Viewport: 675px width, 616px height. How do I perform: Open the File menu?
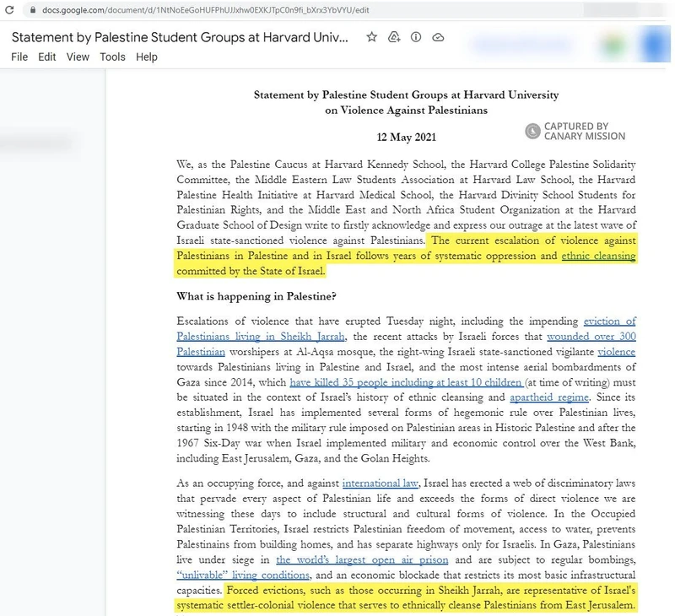point(19,57)
